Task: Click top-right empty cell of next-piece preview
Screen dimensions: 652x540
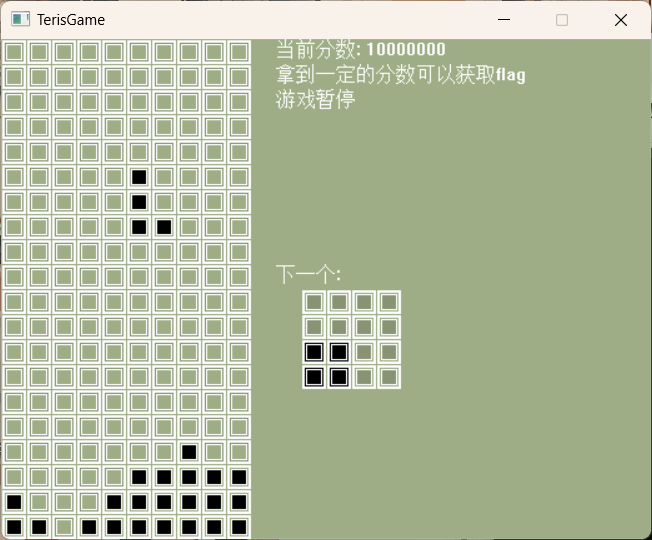Action: [389, 302]
